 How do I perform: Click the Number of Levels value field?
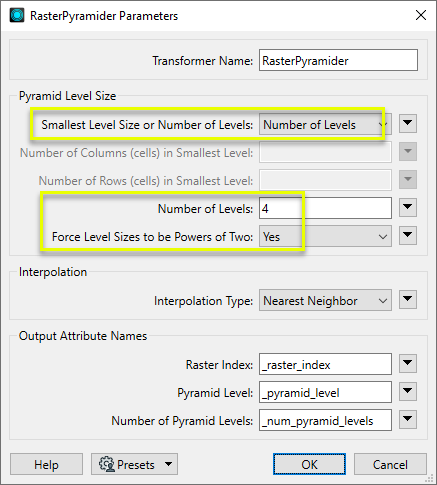[325, 208]
